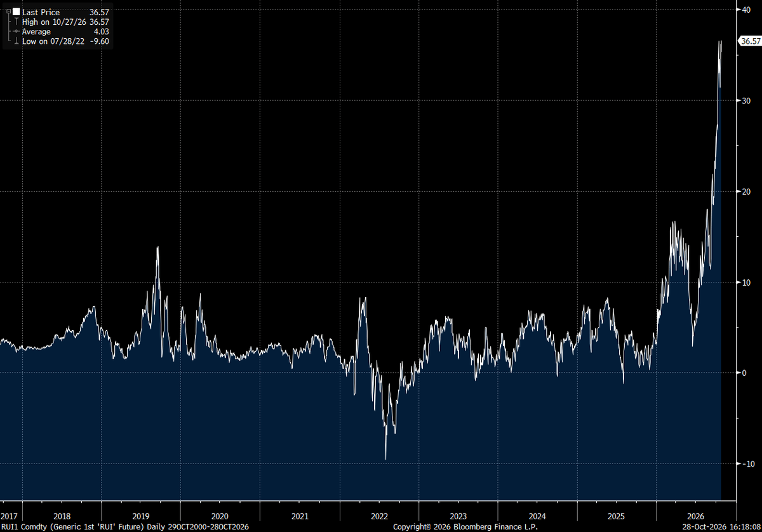Click the 'Average' legend label
The image size is (762, 532).
click(37, 32)
